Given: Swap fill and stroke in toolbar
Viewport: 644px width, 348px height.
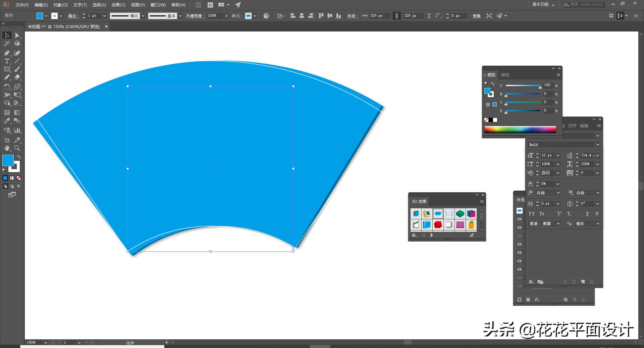Looking at the screenshot, I should tap(19, 157).
